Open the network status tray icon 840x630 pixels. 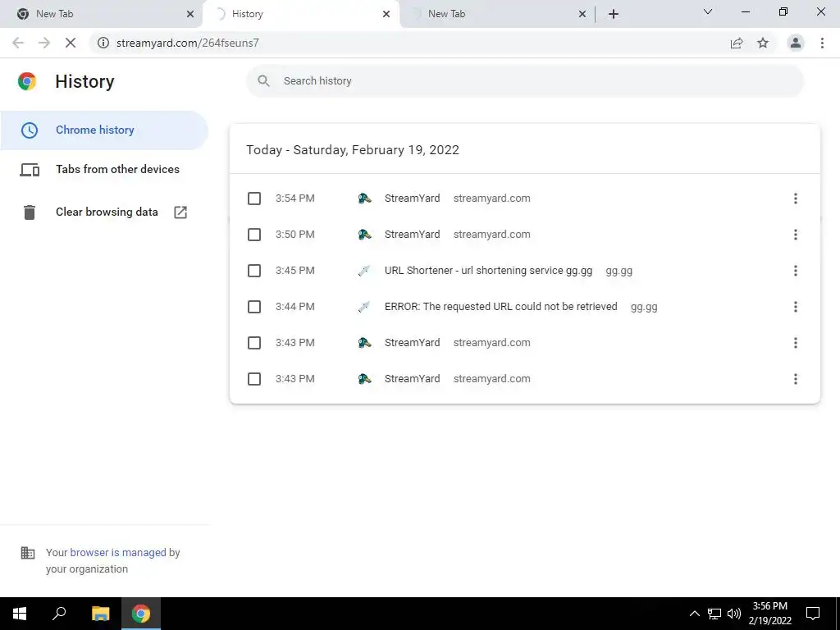tap(714, 614)
